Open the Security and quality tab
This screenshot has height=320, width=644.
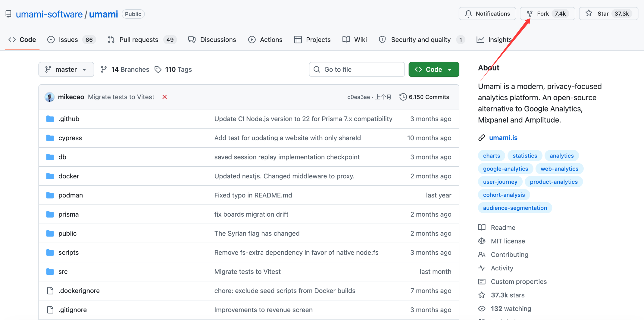[422, 40]
